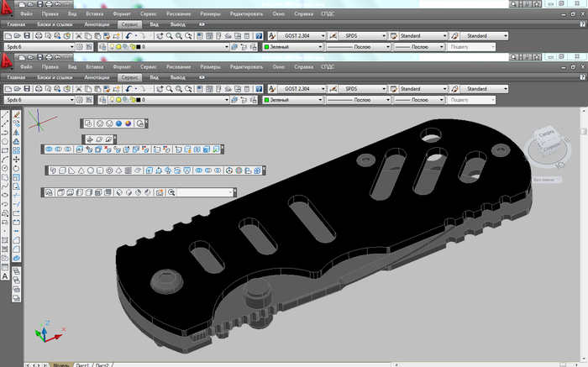
Task: Select the multiline Text 'A' tool
Action: click(5, 275)
